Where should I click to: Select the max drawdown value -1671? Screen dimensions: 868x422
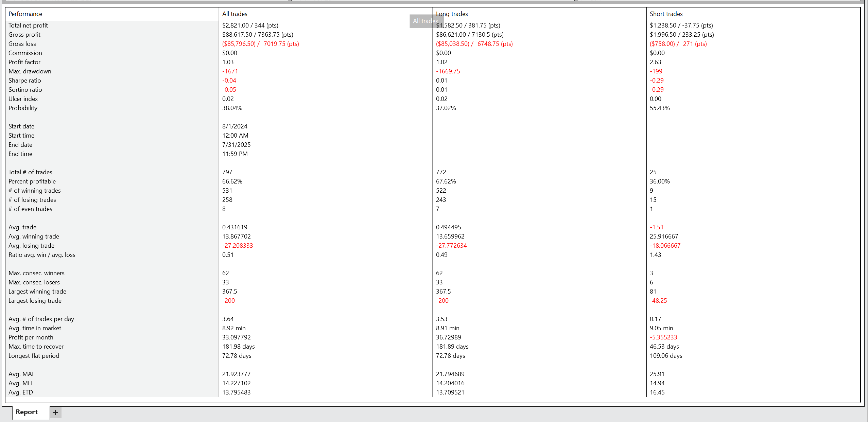(230, 71)
